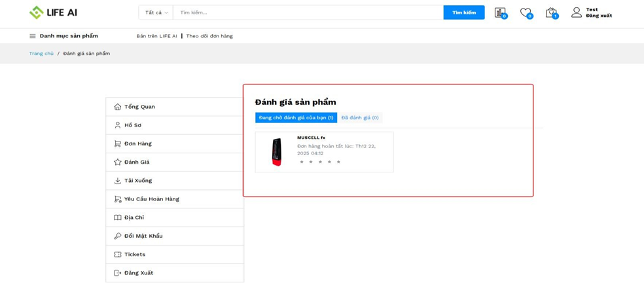
Task: Rate MUSCELL fx with the fifth star
Action: coord(338,162)
